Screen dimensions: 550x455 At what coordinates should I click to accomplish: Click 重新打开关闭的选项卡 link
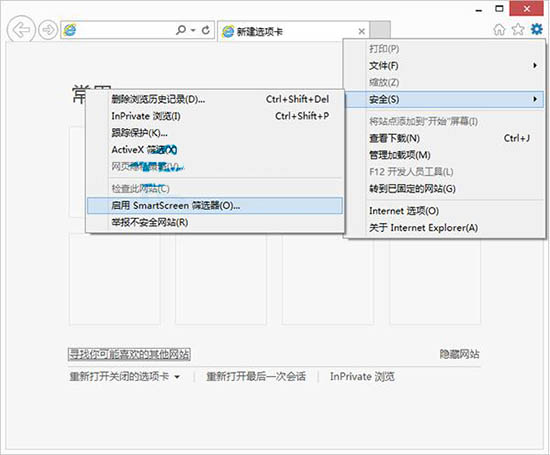point(119,377)
